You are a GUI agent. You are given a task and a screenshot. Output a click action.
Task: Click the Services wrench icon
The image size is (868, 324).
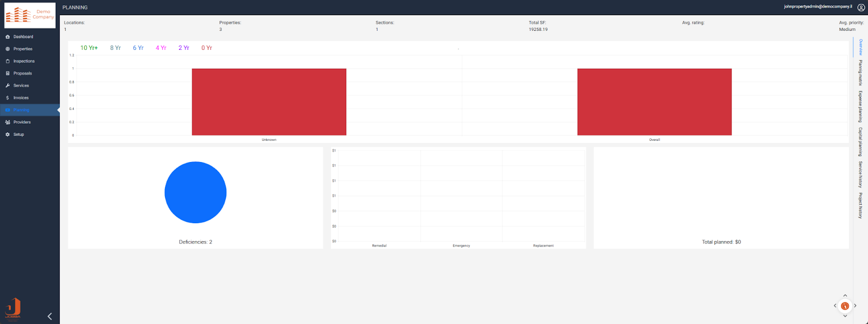(8, 86)
